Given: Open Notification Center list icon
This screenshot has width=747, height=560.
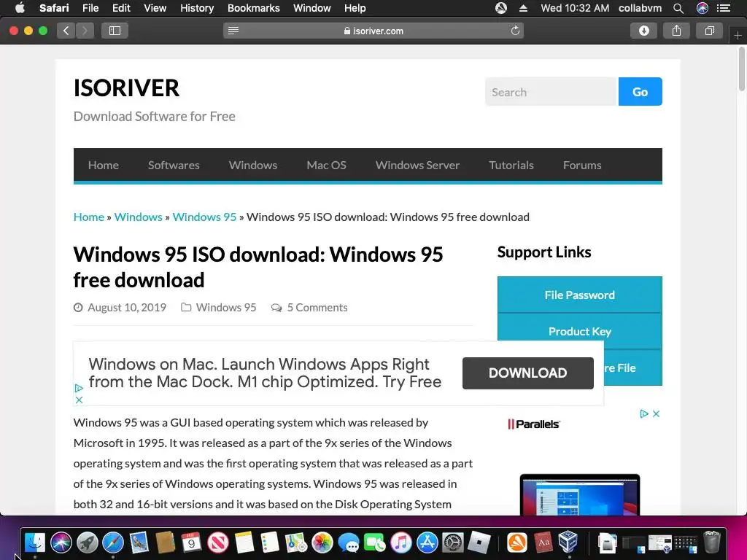Looking at the screenshot, I should click(724, 8).
